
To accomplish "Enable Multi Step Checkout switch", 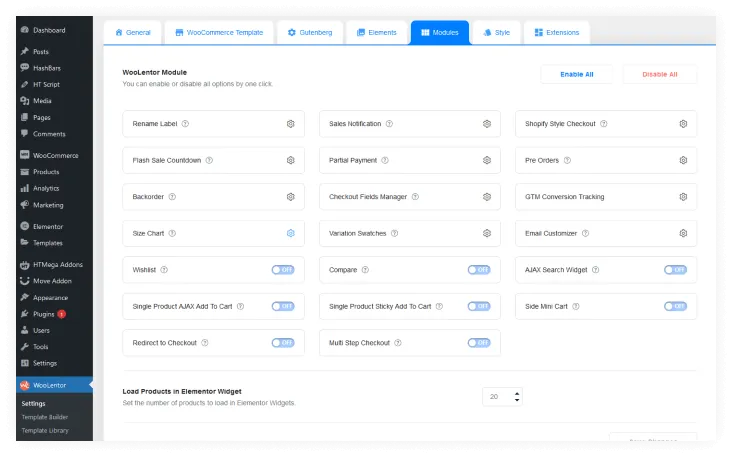I will point(479,343).
